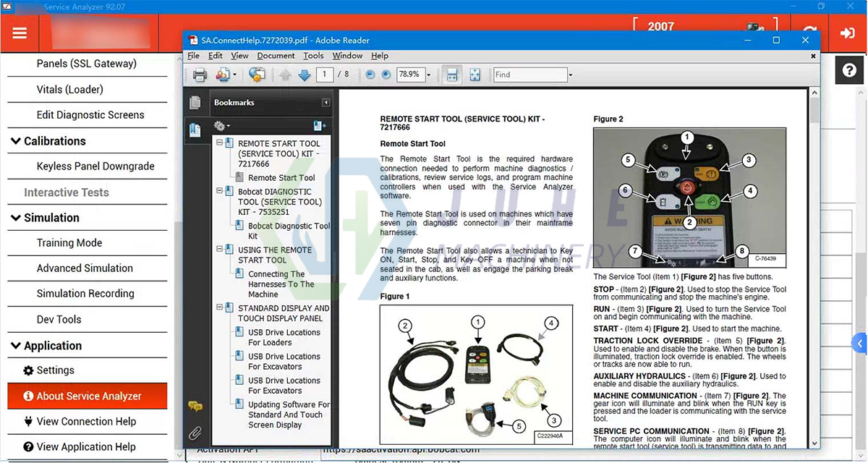The height and width of the screenshot is (463, 868).
Task: Zoom in using the plus magnifier icon
Action: click(x=388, y=75)
